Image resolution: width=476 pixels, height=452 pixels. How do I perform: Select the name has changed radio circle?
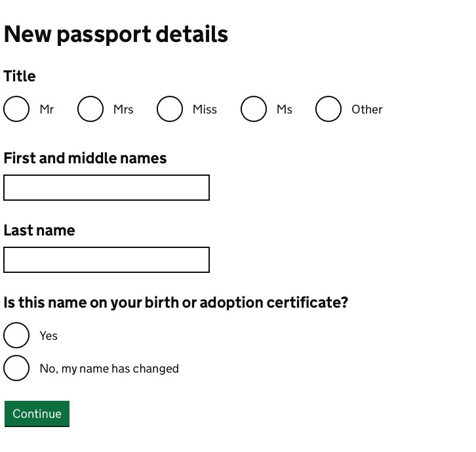click(x=16, y=368)
